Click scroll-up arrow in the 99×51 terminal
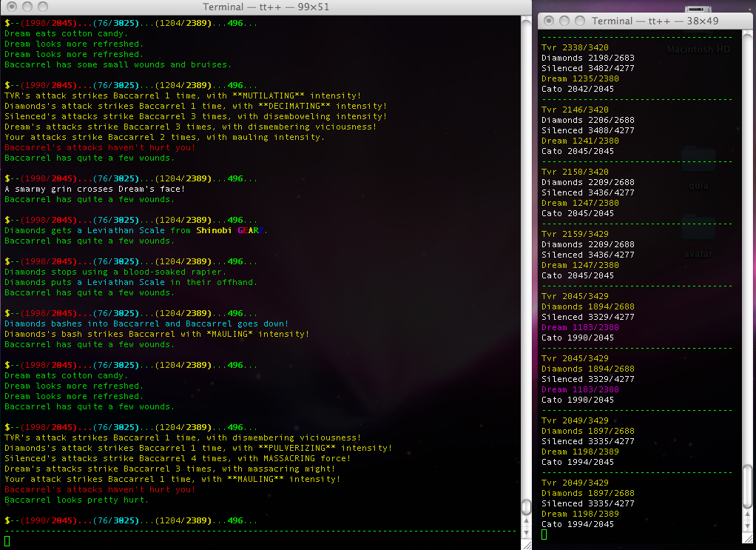Viewport: 756px width, 550px height. tap(526, 520)
